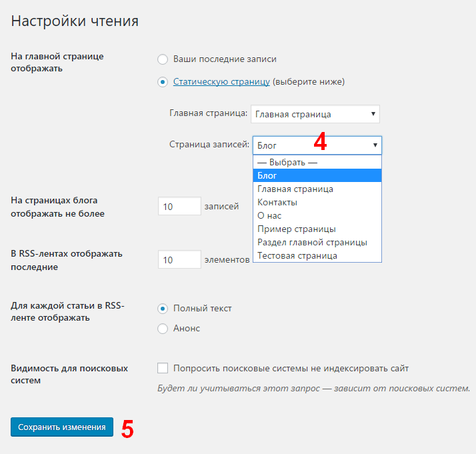Viewport: 476px width, 454px height.
Task: Choose 'Пример страницы' option in list
Action: click(317, 229)
